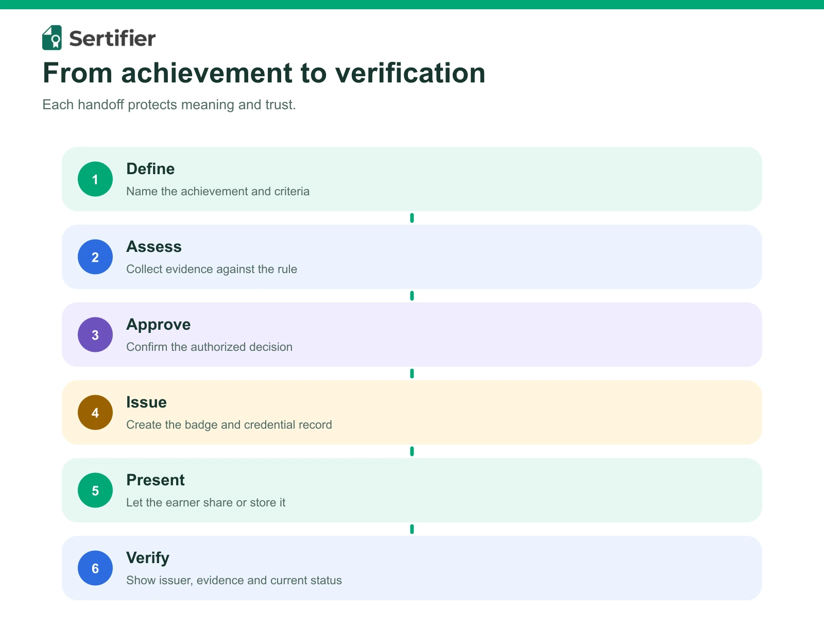
Task: Click 'Show issuer, evidence and current status'
Action: [234, 581]
